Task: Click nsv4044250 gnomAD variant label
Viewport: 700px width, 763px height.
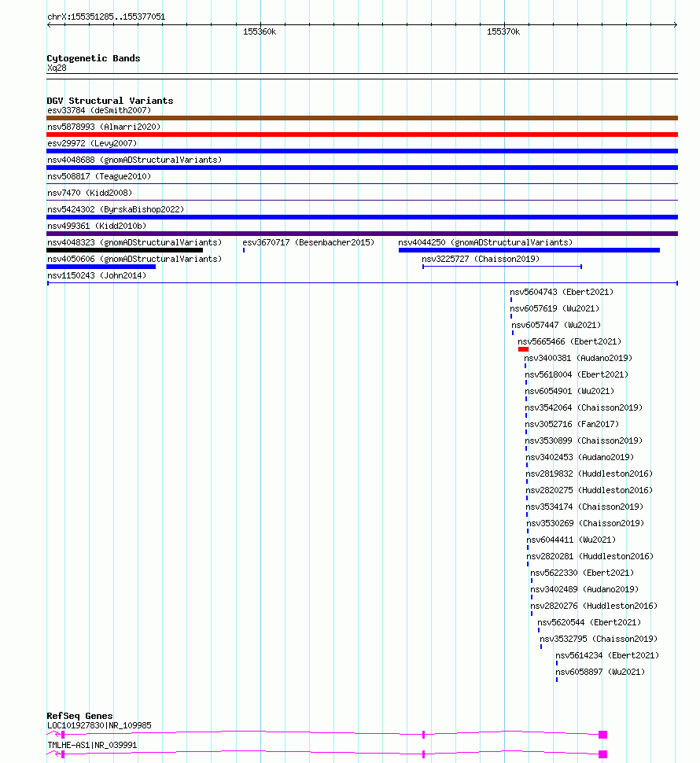Action: point(485,243)
